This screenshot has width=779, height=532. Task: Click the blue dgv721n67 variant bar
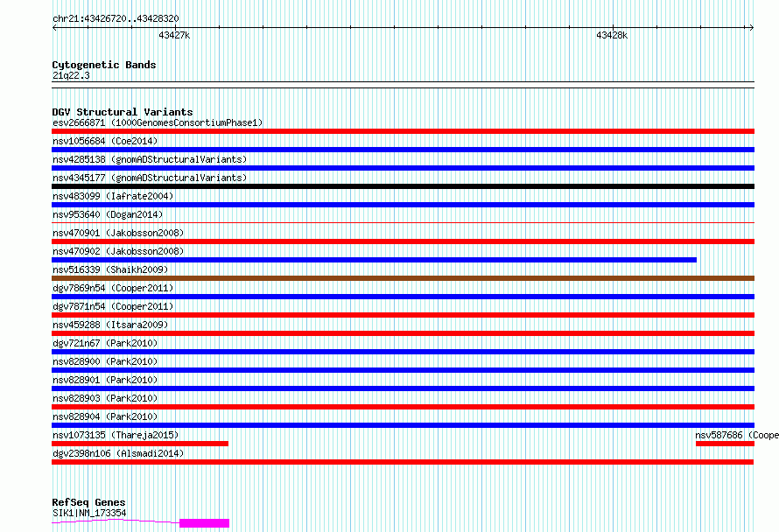403,352
